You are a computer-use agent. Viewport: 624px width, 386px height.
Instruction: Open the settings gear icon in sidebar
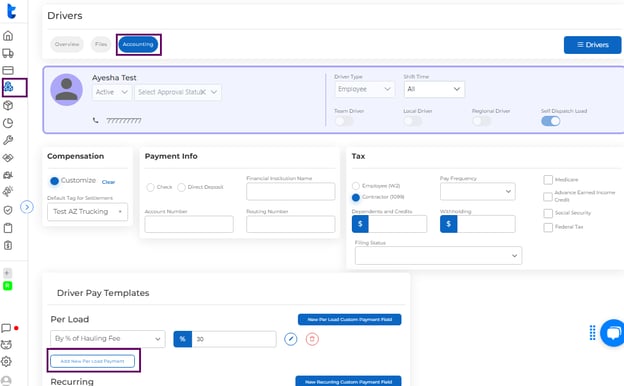click(x=6, y=361)
